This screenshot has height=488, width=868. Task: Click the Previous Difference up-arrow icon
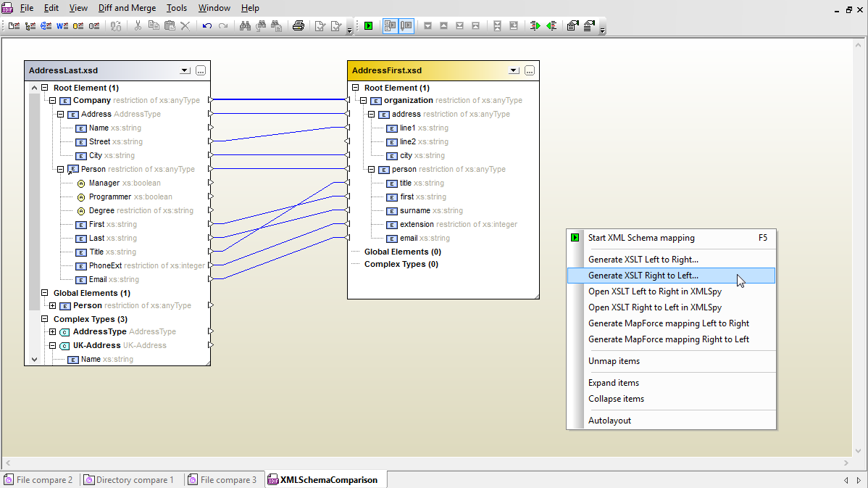click(x=444, y=25)
